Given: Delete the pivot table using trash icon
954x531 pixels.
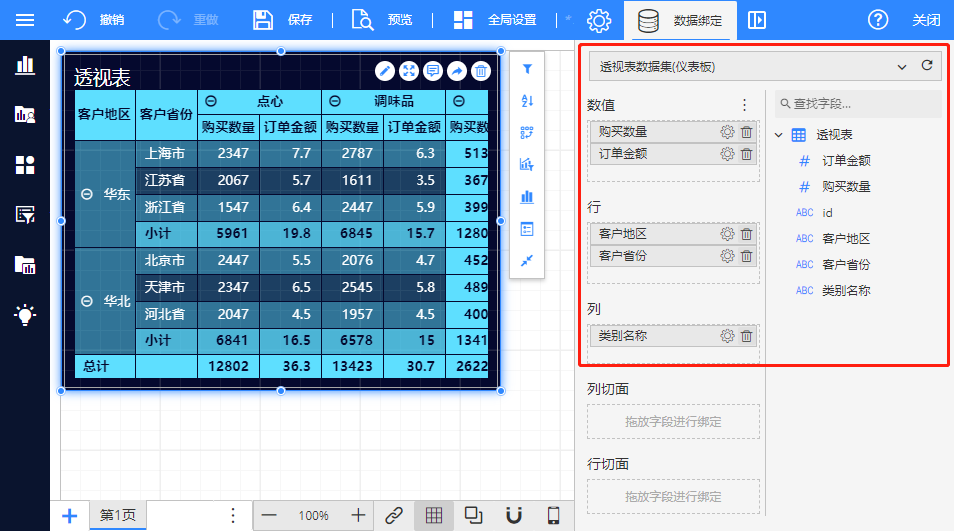Looking at the screenshot, I should coord(481,70).
